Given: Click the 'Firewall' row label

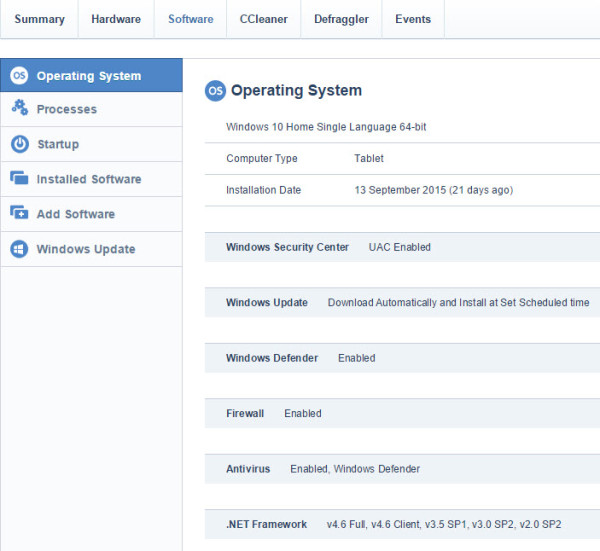Looking at the screenshot, I should (245, 413).
